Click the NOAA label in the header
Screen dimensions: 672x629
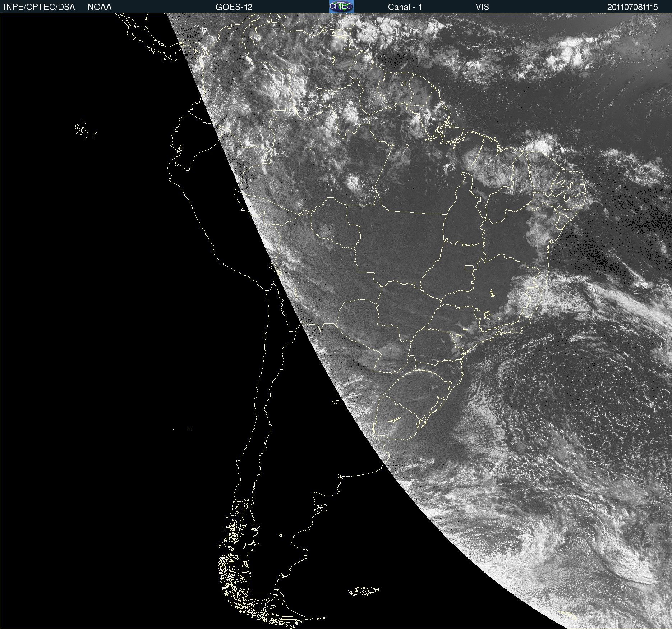[100, 7]
